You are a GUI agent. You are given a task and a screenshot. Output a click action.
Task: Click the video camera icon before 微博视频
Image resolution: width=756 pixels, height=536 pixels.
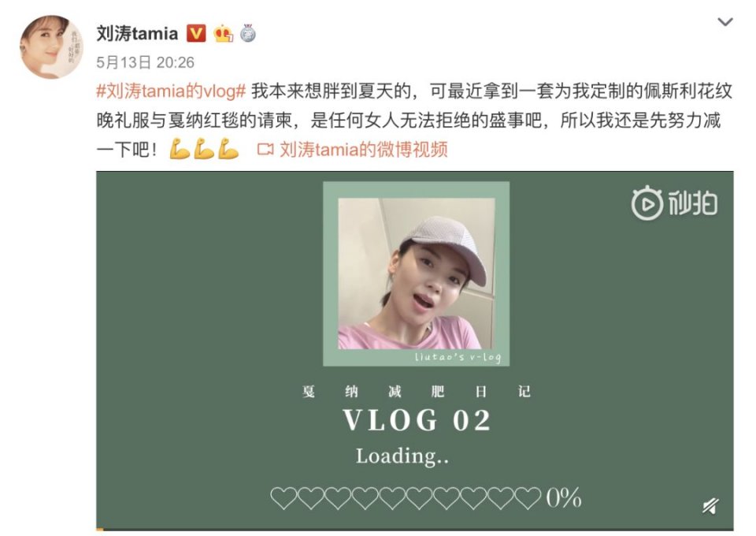point(265,149)
